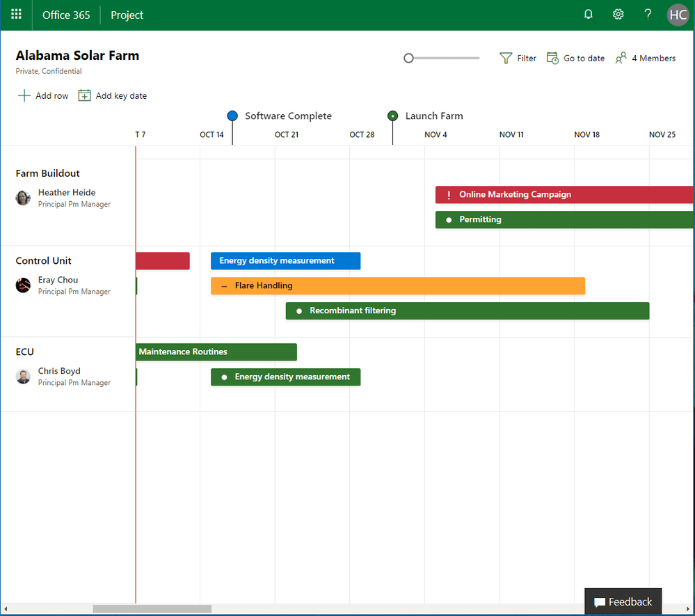Select the Software Complete milestone marker

pos(232,115)
